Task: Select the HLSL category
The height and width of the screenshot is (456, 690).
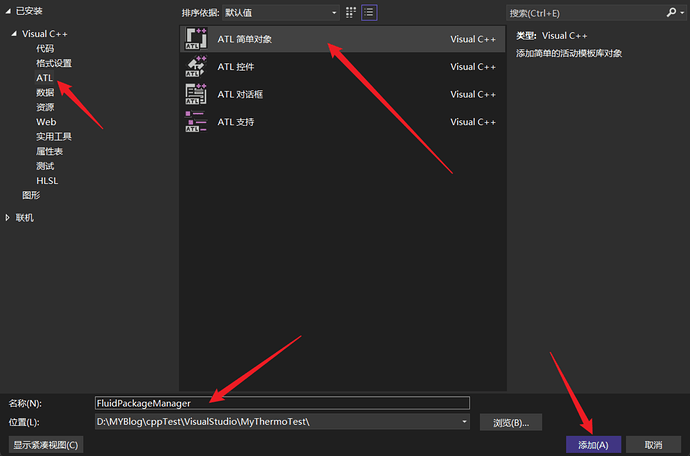Action: [47, 180]
